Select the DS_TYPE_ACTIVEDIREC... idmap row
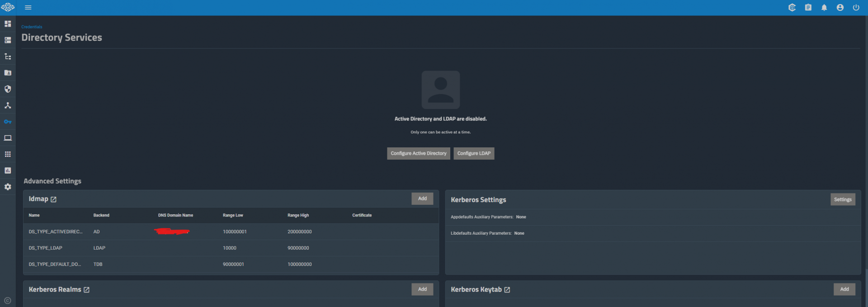 point(231,231)
